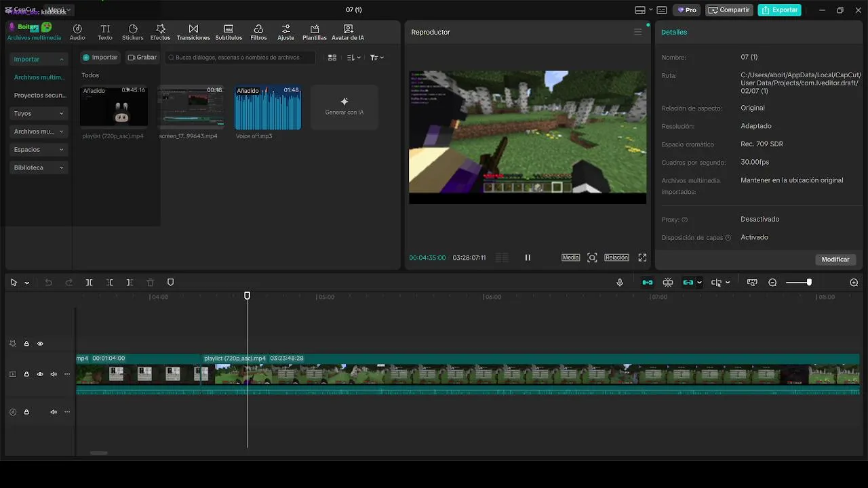
Task: Toggle lock on the effects track
Action: (26, 344)
